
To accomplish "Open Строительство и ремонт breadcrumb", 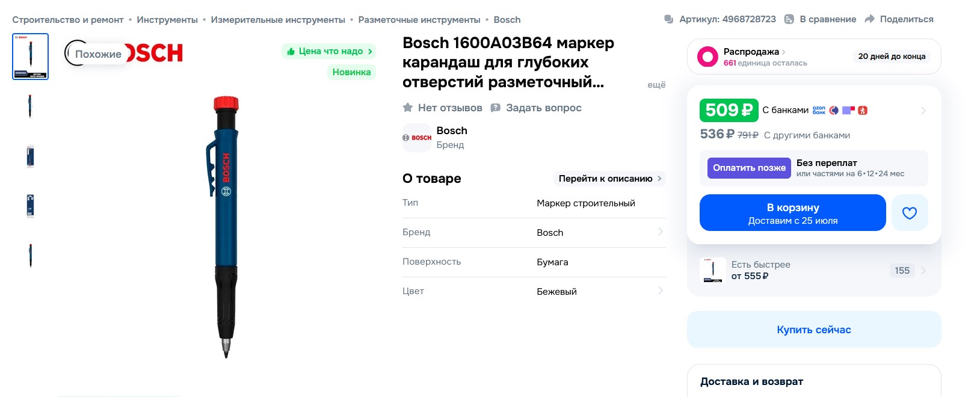I will pyautogui.click(x=68, y=19).
